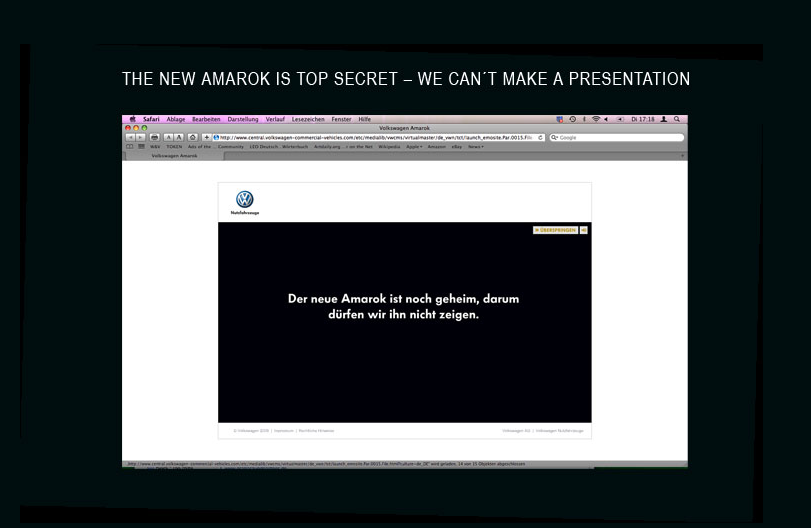The width and height of the screenshot is (811, 528).
Task: Open the W&V bookmark
Action: coord(155,147)
